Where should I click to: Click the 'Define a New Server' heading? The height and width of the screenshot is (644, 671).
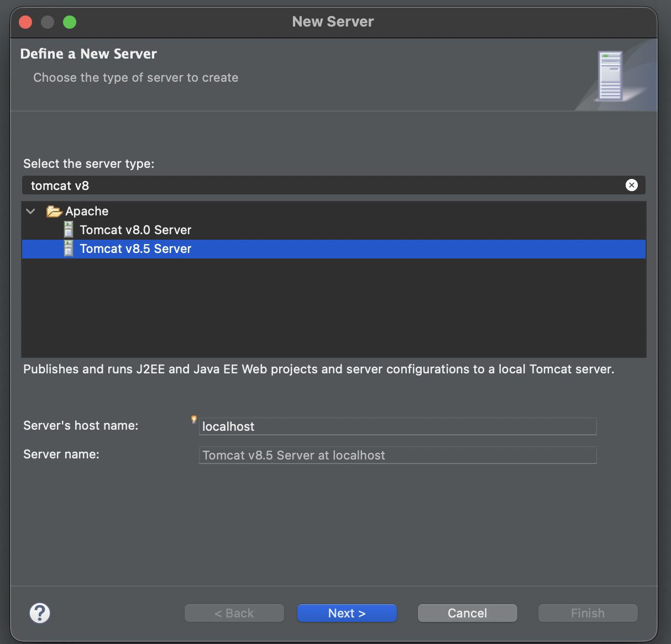pos(88,54)
